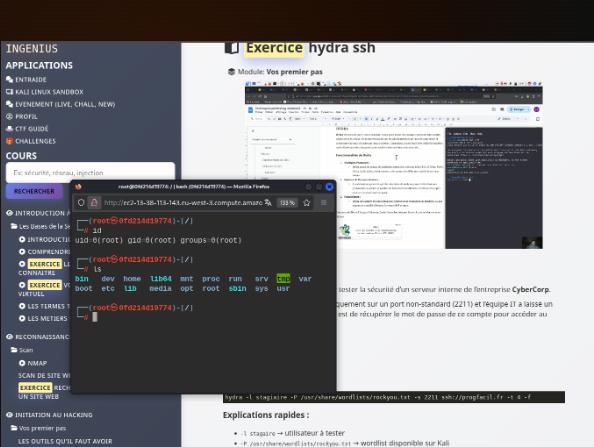Image resolution: width=594 pixels, height=447 pixels.
Task: Click the RECHERCHER button
Action: [34, 191]
